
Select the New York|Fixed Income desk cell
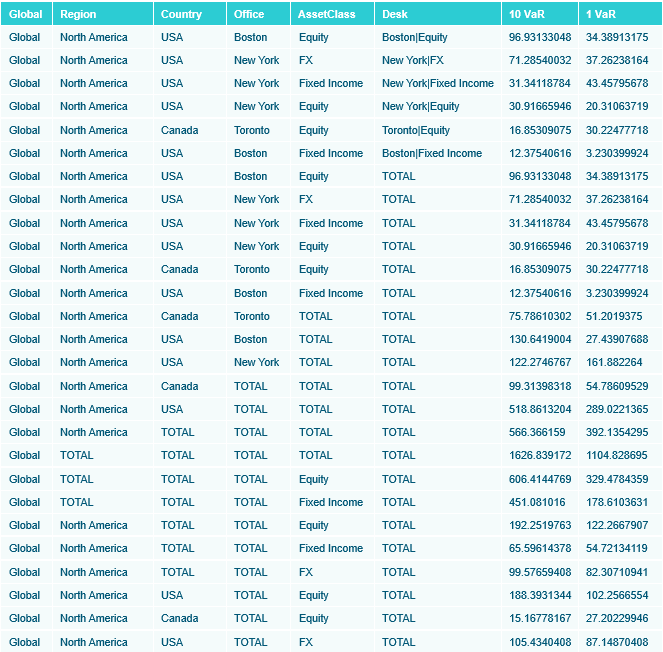click(437, 83)
